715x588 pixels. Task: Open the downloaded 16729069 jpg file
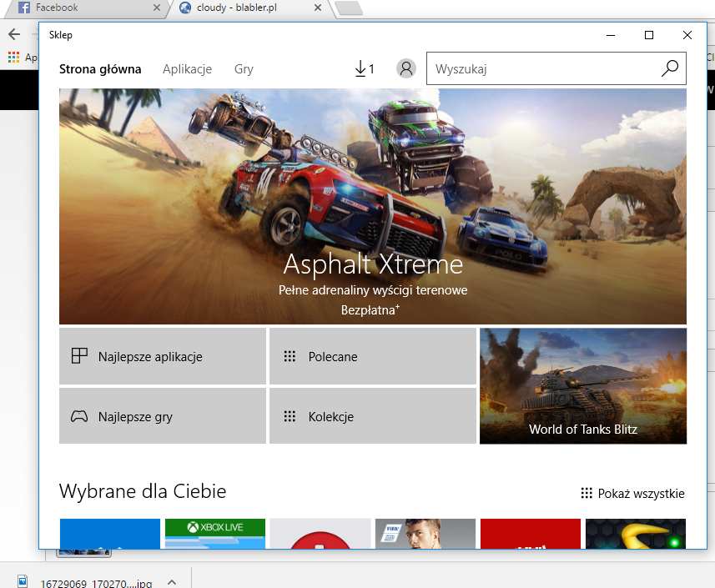click(87, 582)
